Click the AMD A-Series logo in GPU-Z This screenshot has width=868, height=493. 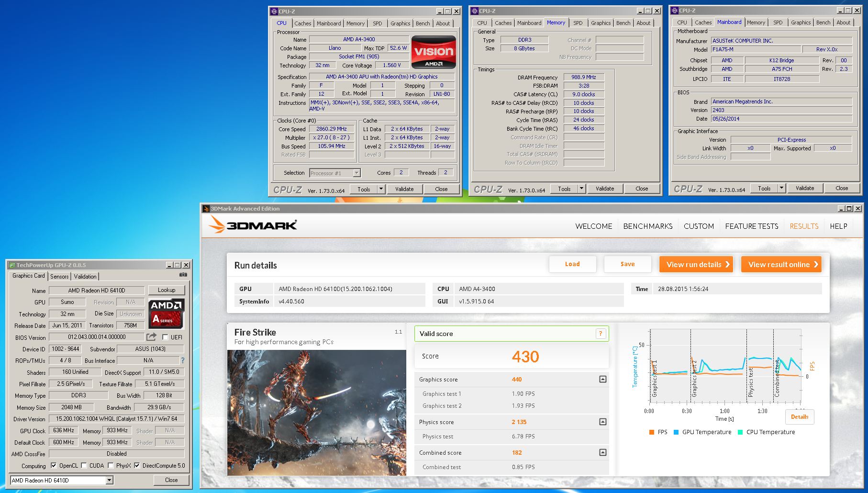(166, 314)
